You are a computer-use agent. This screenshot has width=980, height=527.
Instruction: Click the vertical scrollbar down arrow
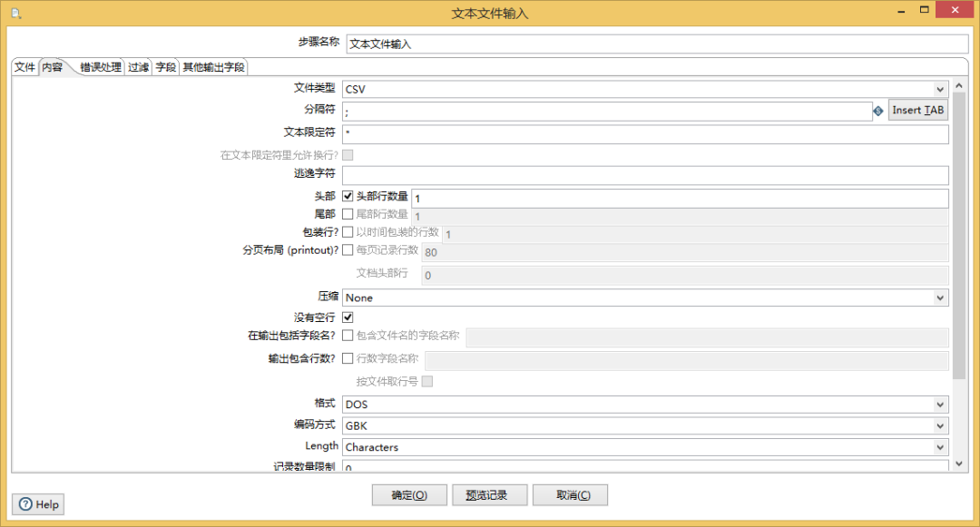pyautogui.click(x=959, y=464)
